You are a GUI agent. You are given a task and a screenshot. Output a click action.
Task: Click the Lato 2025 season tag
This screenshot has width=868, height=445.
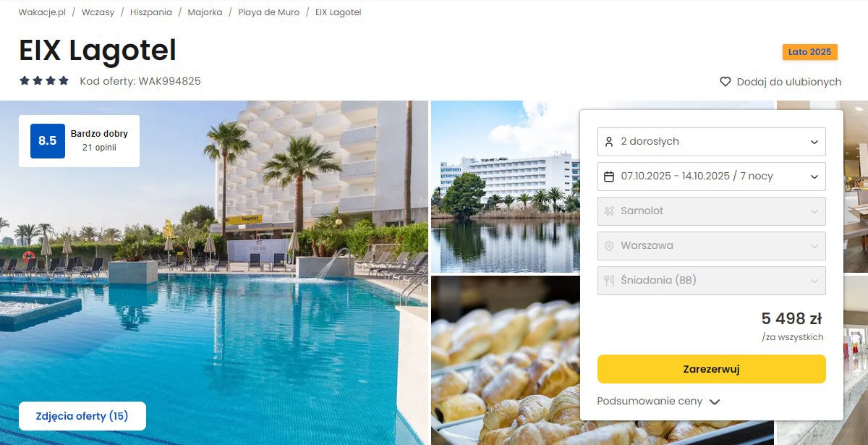click(810, 52)
